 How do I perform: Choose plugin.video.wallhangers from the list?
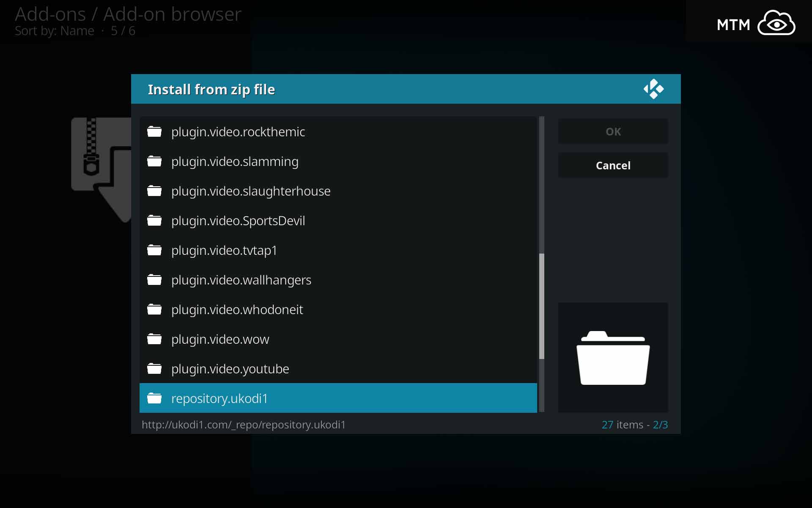pyautogui.click(x=338, y=280)
